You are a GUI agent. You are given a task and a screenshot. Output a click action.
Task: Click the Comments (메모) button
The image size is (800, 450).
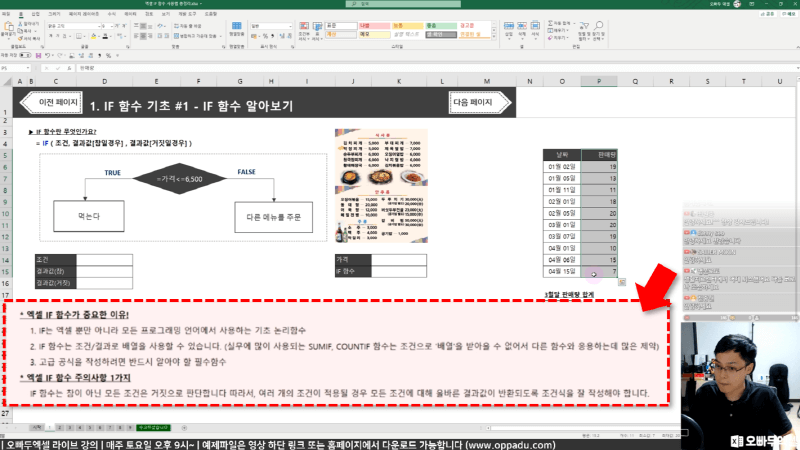pos(789,14)
